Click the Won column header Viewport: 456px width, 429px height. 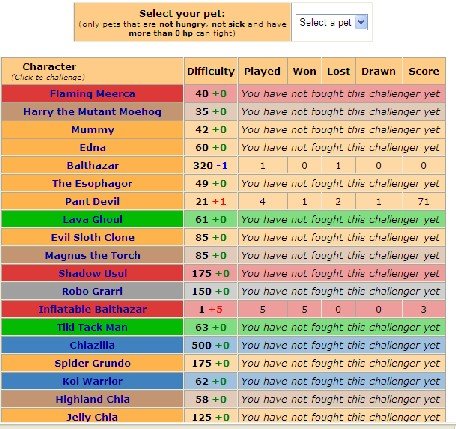[x=305, y=71]
